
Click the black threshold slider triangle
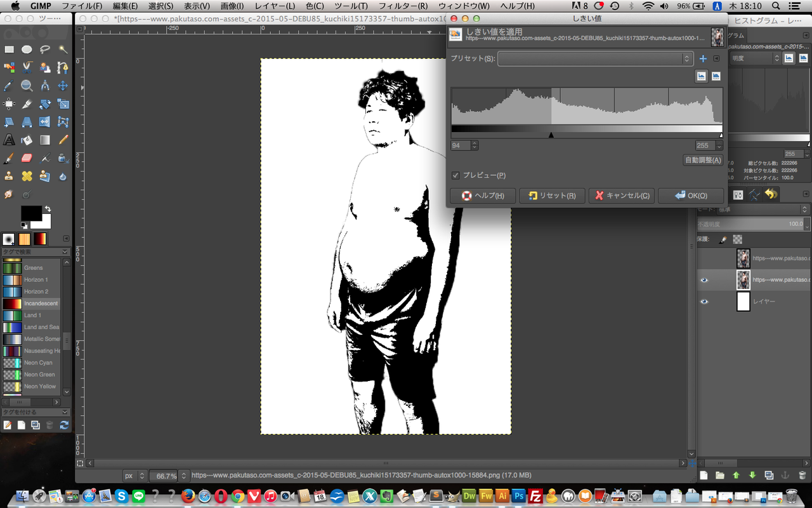click(551, 135)
